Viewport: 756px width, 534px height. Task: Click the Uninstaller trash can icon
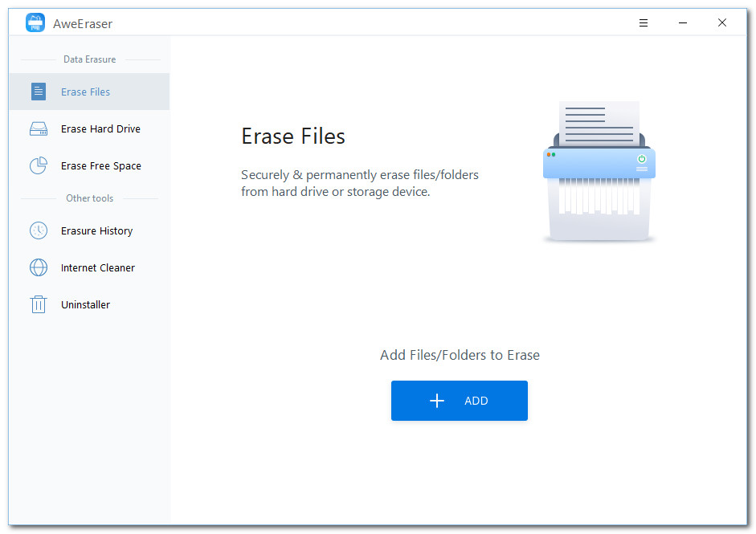39,304
